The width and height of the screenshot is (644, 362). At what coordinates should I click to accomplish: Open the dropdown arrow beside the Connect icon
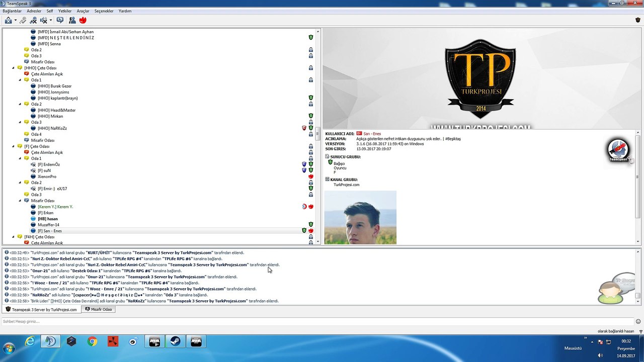[x=16, y=21]
